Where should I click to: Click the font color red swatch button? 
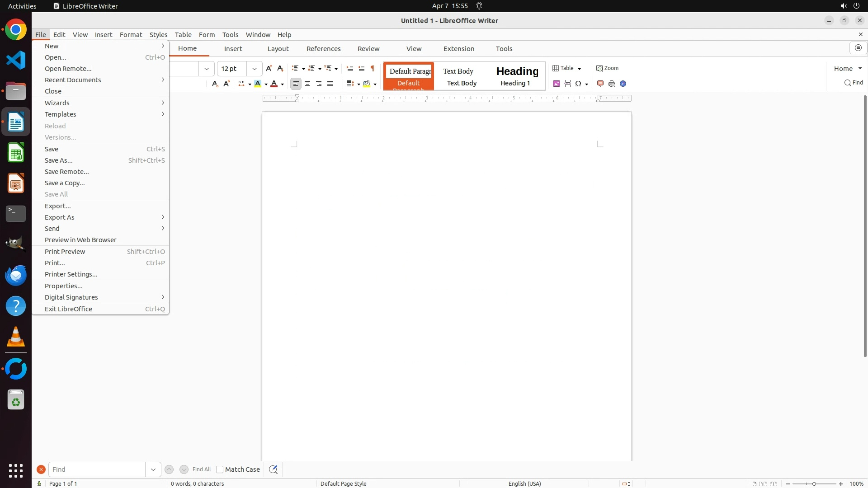(x=274, y=84)
